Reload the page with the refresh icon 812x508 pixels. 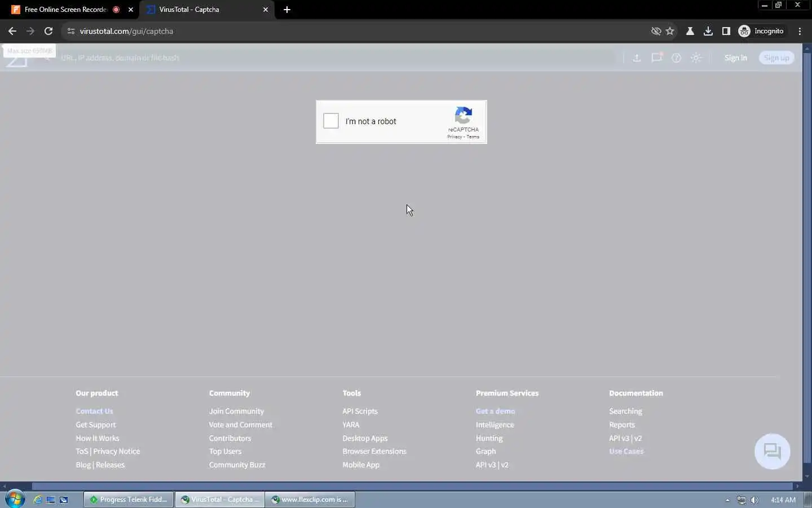(x=48, y=31)
